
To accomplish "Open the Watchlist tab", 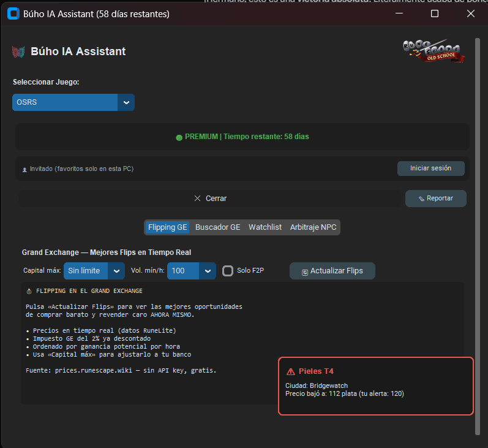I will click(x=265, y=227).
